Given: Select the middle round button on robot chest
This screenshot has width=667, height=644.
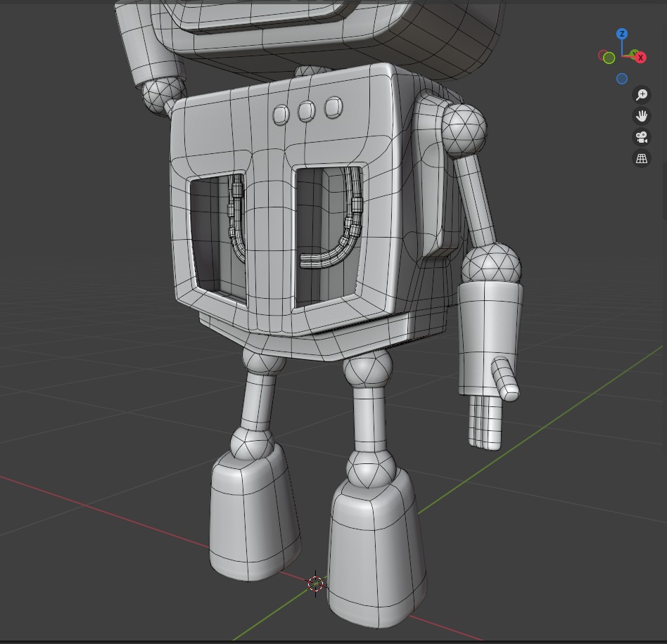Looking at the screenshot, I should [x=306, y=111].
